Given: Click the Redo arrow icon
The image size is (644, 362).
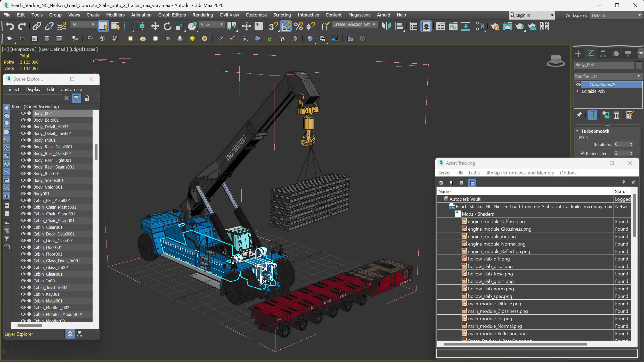Looking at the screenshot, I should [22, 26].
